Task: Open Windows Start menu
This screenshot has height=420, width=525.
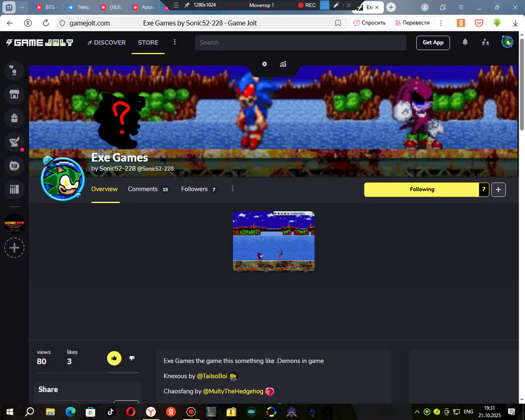Action: coord(9,412)
